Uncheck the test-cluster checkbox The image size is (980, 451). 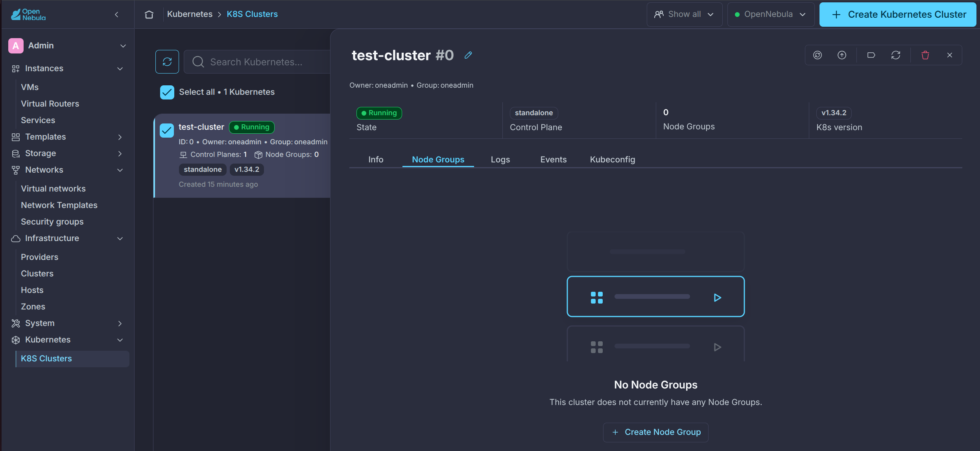(x=167, y=130)
